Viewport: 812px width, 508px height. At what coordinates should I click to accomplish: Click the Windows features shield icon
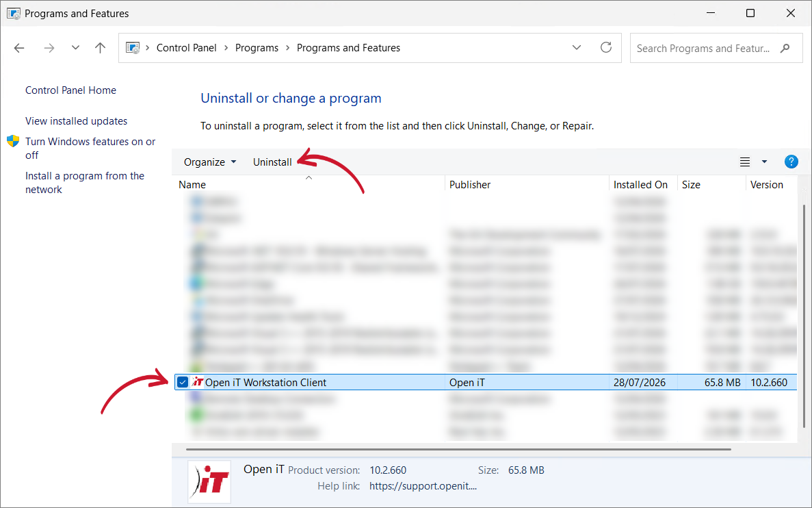click(x=13, y=142)
